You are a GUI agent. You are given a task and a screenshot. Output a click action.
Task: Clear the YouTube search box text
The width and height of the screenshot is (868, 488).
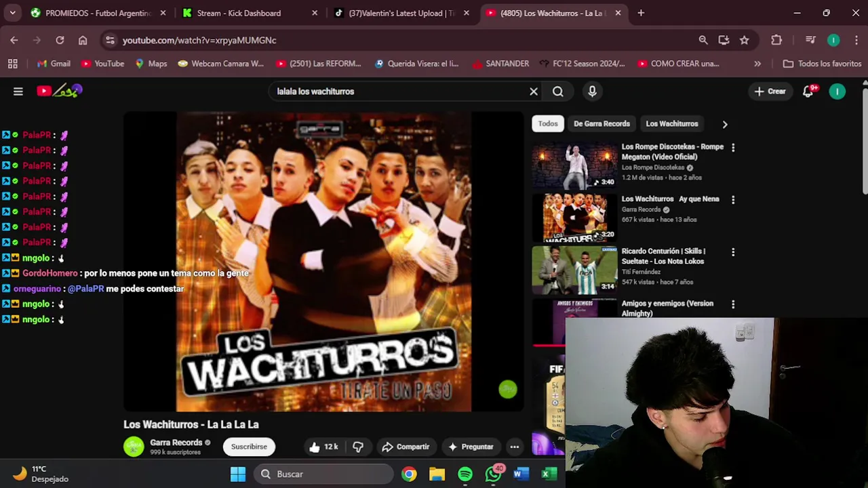[x=534, y=91]
